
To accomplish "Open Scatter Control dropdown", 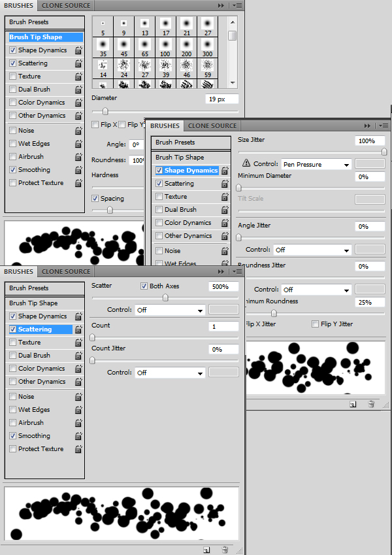I will coord(170,310).
